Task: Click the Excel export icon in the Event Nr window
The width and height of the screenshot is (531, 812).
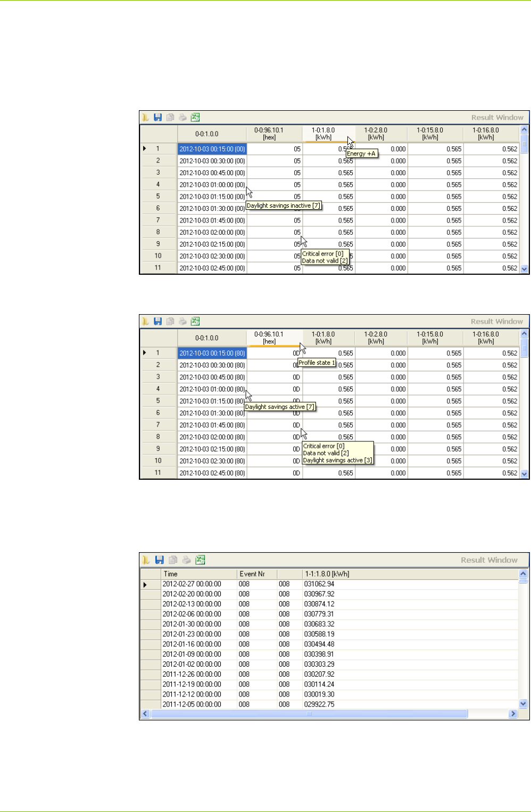Action: [x=200, y=560]
